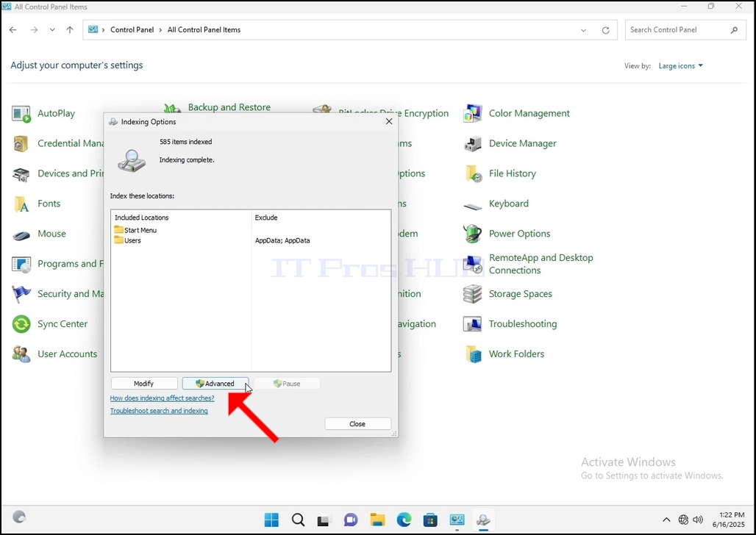This screenshot has width=756, height=535.
Task: Open the network globe tray icon
Action: pyautogui.click(x=683, y=520)
